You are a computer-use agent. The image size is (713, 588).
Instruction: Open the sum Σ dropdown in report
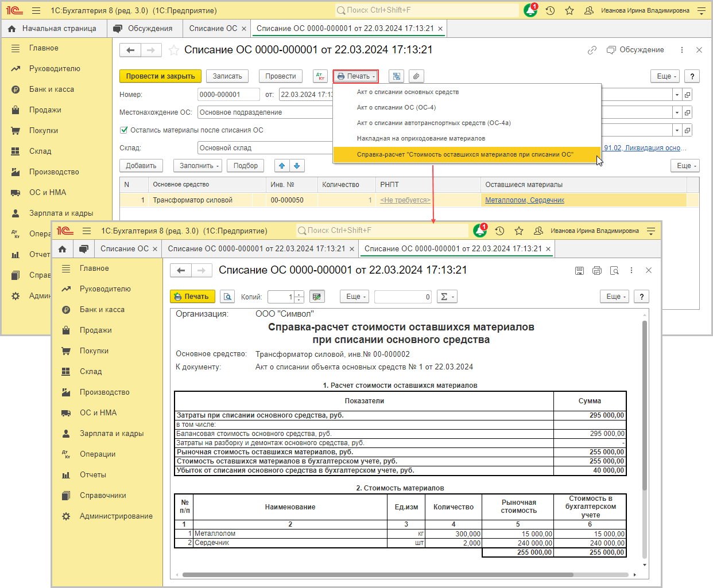[446, 297]
